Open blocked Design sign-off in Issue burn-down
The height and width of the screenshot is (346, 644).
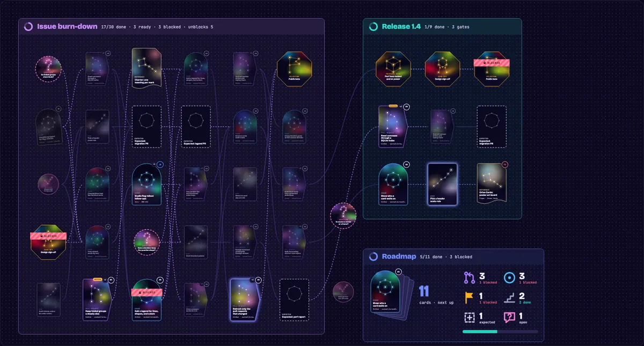(x=48, y=243)
